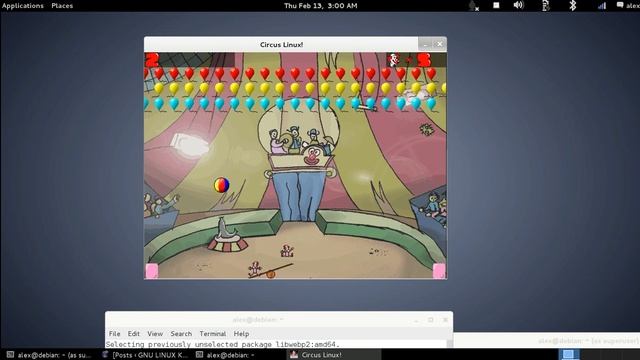Open the alex user menu
The width and height of the screenshot is (640, 360).
(628, 6)
